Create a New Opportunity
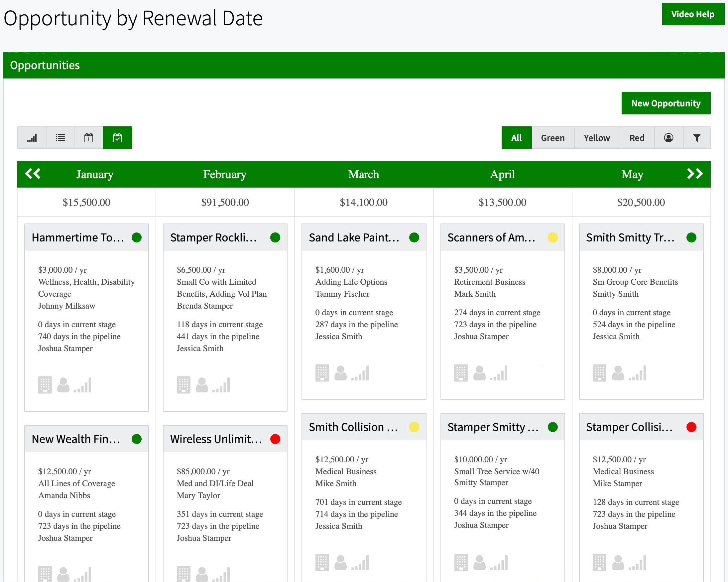 (x=666, y=103)
